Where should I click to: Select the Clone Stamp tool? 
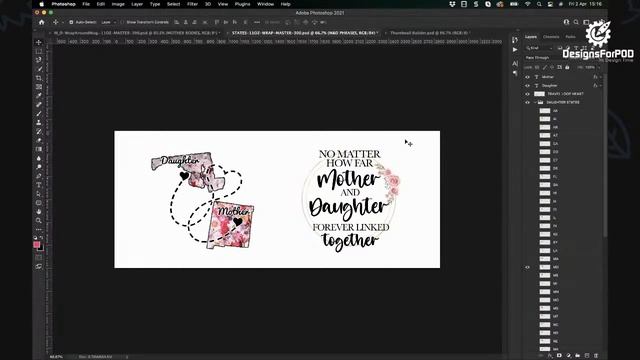click(x=39, y=122)
